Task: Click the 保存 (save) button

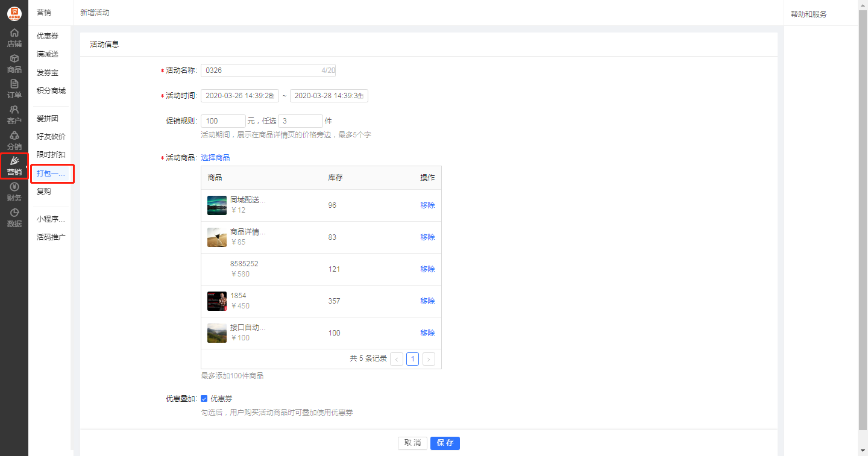Action: pyautogui.click(x=445, y=443)
